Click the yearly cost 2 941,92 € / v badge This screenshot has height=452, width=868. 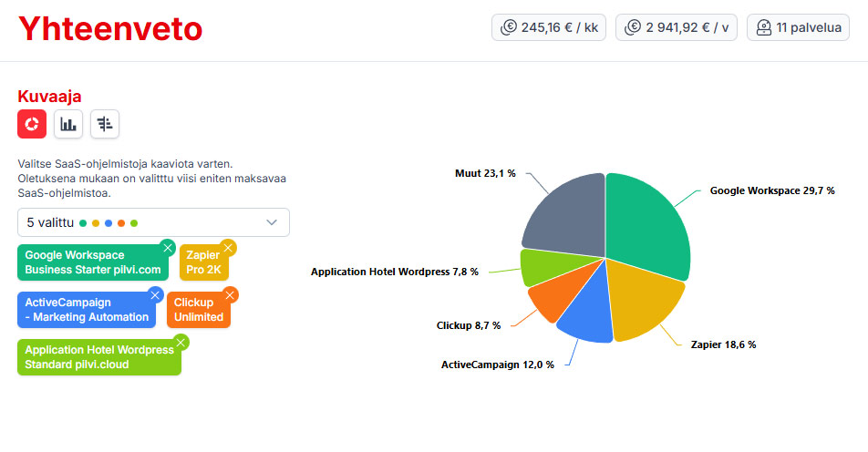click(x=676, y=27)
